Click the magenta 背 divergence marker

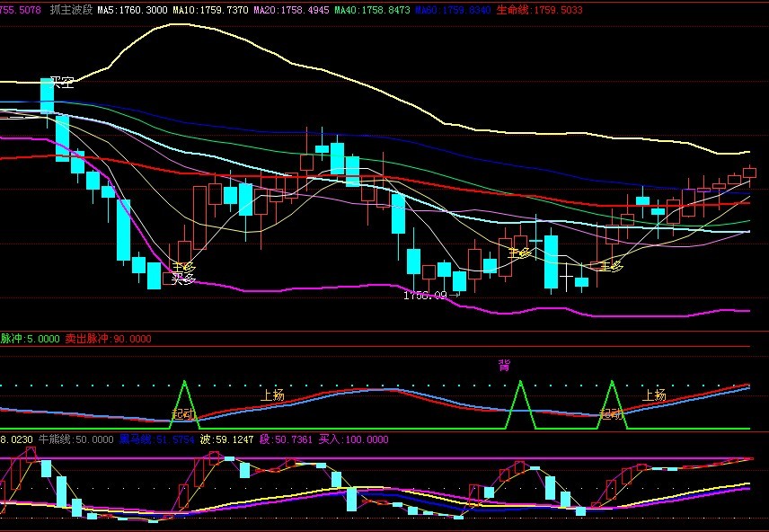504,366
